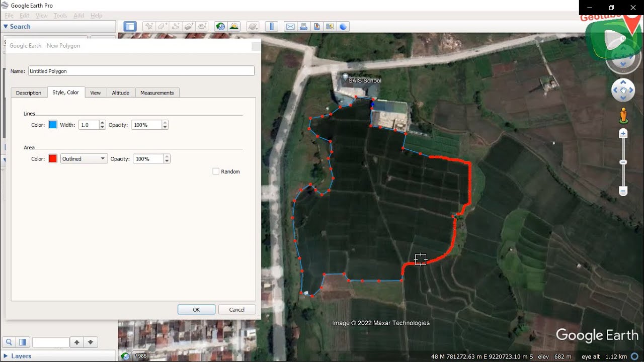Click the SAIS School placemark icon
This screenshot has height=362, width=644.
[x=345, y=77]
